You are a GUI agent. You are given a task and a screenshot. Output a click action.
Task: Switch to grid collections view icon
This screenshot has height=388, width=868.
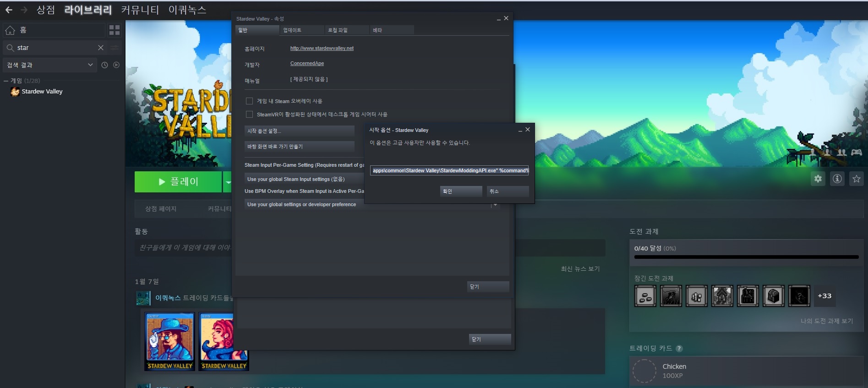point(114,30)
